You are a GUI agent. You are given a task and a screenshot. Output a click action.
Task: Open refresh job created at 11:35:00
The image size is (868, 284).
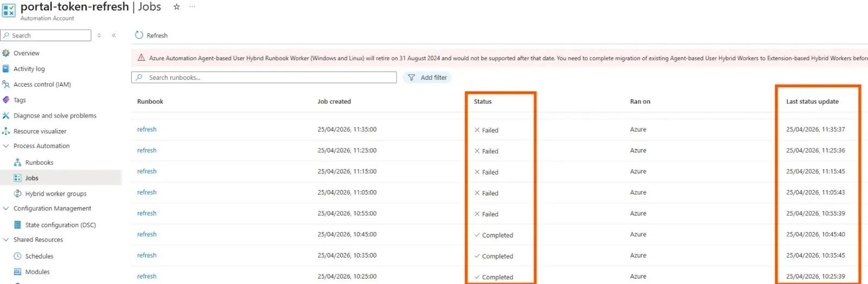[146, 130]
